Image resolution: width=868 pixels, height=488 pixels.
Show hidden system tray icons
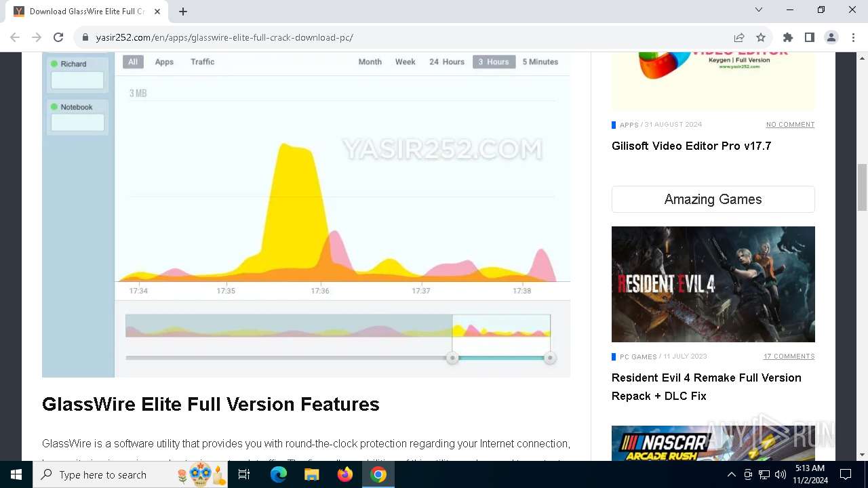click(x=731, y=474)
